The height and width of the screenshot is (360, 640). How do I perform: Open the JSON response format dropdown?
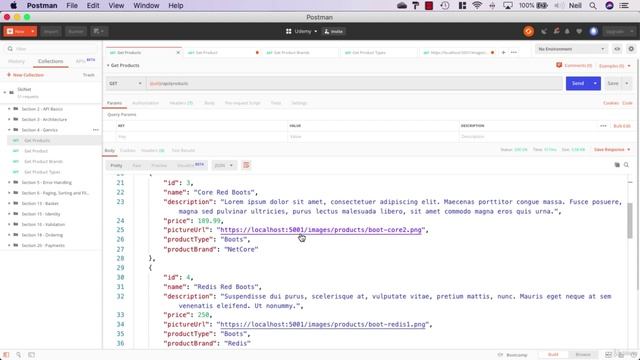224,165
